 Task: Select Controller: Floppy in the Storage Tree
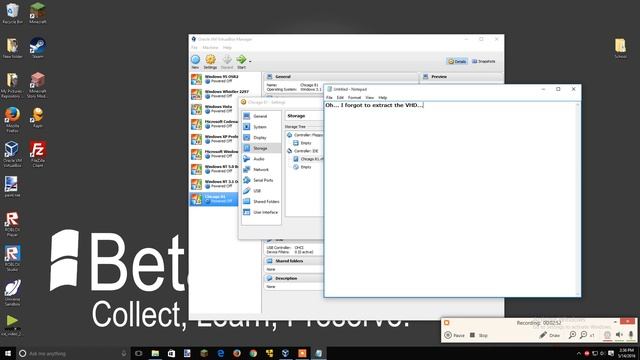click(x=305, y=135)
